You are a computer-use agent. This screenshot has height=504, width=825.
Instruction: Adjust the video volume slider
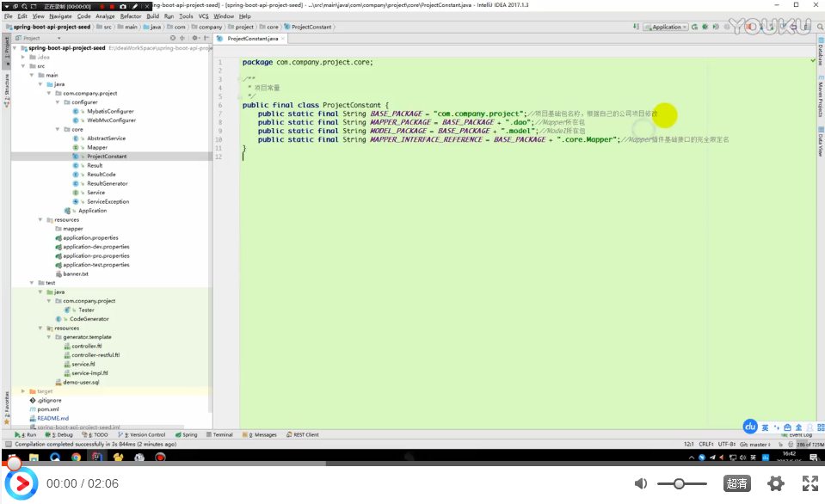(679, 483)
